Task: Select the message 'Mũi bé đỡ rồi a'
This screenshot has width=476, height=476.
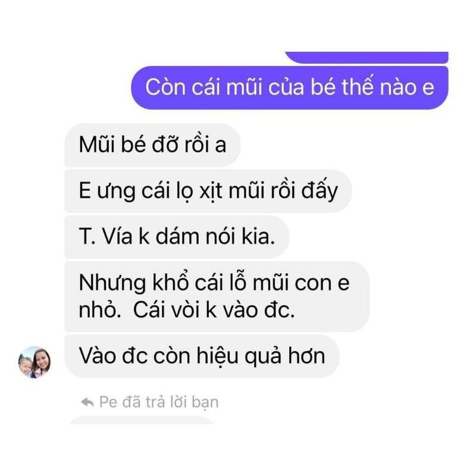Action: point(152,145)
